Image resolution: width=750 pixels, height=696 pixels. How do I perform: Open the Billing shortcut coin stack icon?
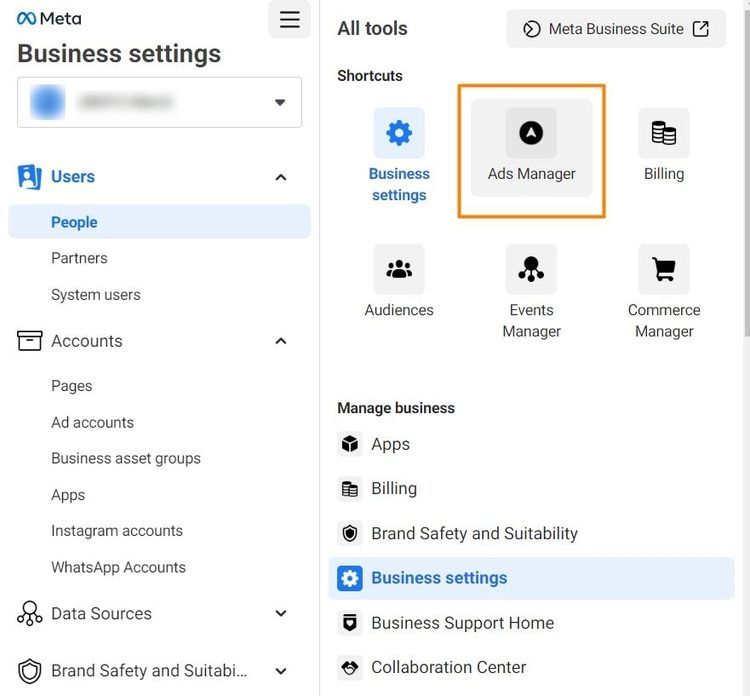(664, 133)
